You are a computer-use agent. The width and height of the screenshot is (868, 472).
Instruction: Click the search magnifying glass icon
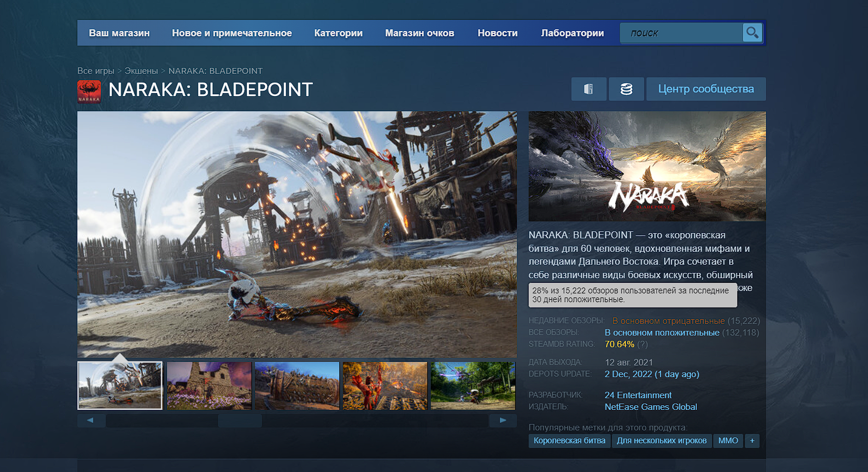pos(752,33)
